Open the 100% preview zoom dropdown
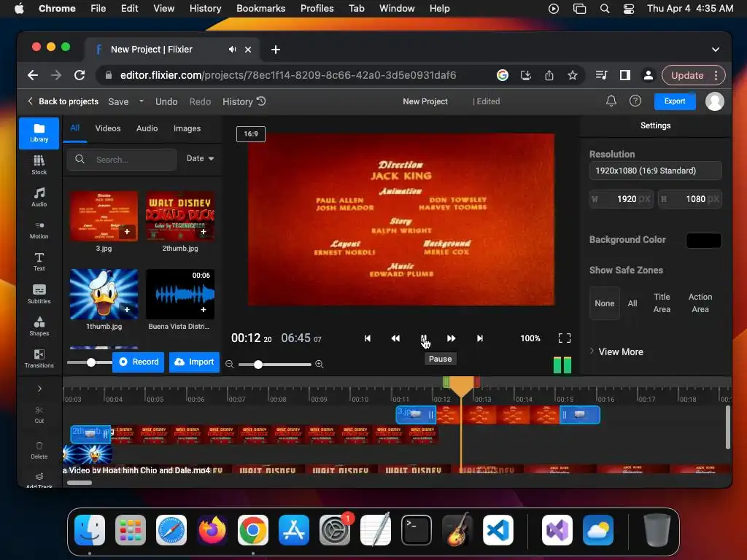The width and height of the screenshot is (747, 560). click(x=530, y=338)
